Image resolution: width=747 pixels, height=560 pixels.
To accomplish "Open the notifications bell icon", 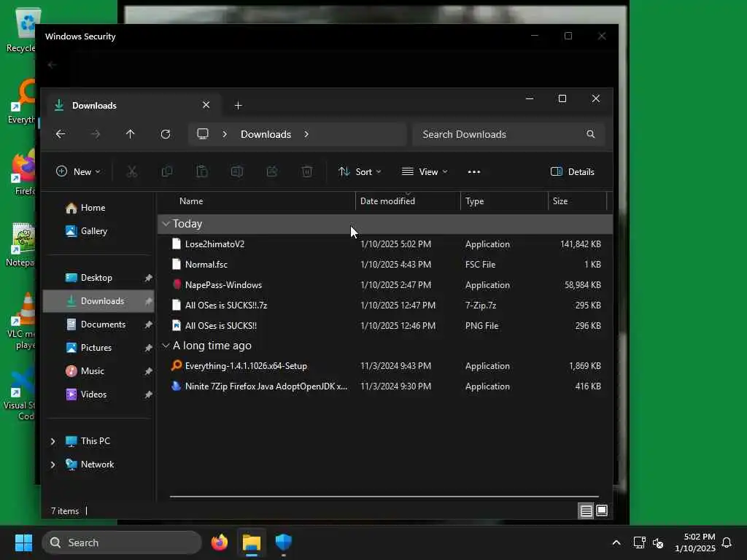I will tap(727, 542).
